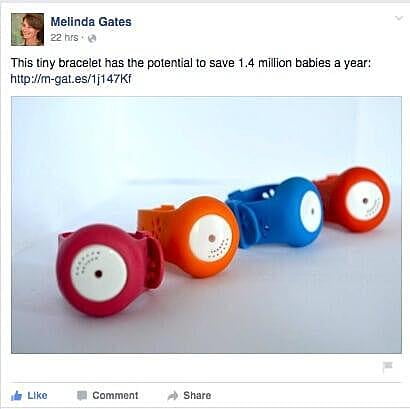Click the globe public audience icon
Viewport: 410px width, 409px height.
pos(92,38)
